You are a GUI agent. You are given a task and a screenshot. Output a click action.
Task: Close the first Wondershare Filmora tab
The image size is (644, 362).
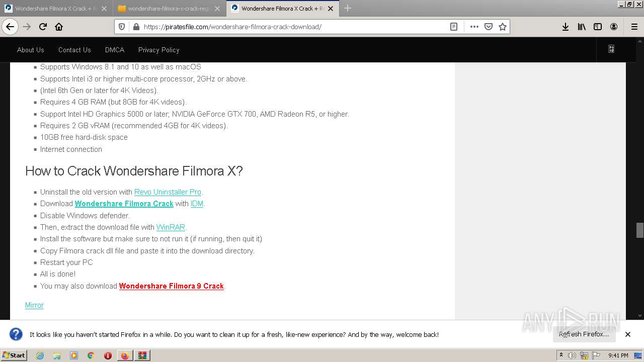point(104,9)
